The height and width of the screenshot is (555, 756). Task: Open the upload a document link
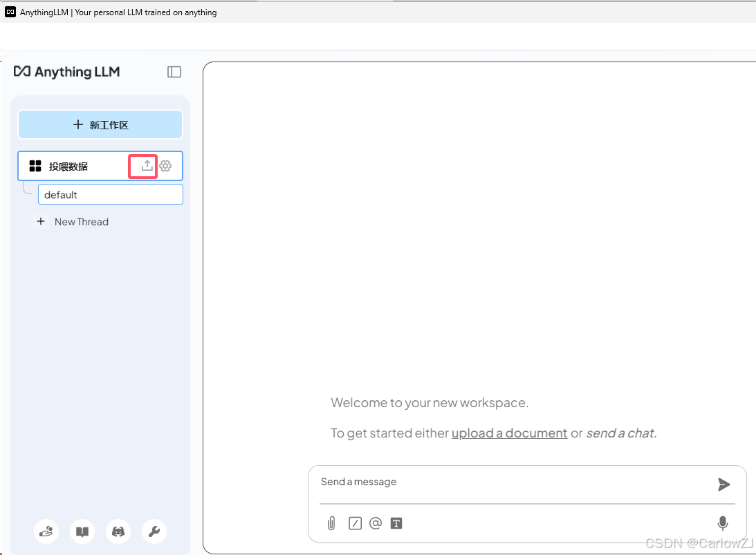pyautogui.click(x=509, y=433)
